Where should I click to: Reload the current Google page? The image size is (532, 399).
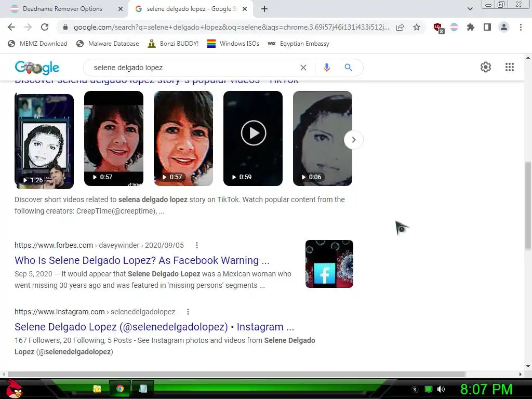click(45, 27)
